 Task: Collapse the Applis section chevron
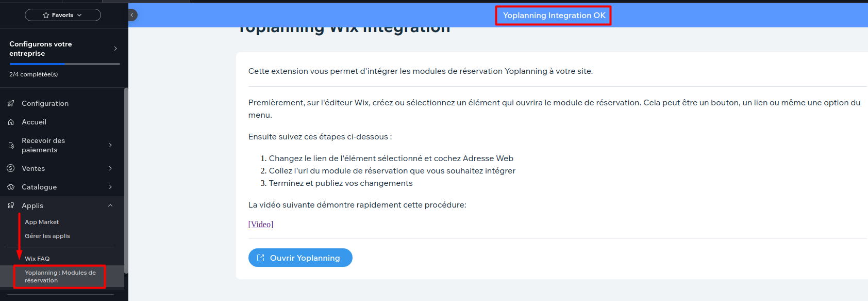click(x=110, y=206)
